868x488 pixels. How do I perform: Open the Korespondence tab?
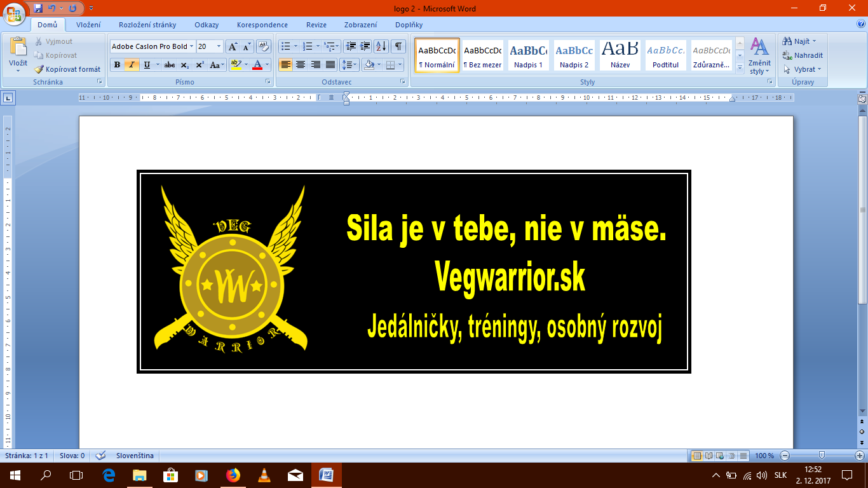pyautogui.click(x=262, y=25)
